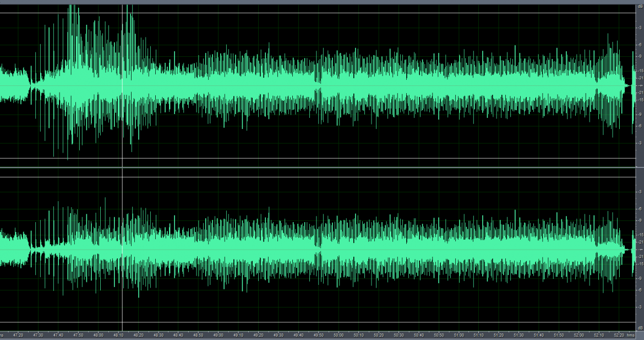Screen dimensions: 644x340
Task: Go to 52:00 on the time ruler
Action: 578,334
